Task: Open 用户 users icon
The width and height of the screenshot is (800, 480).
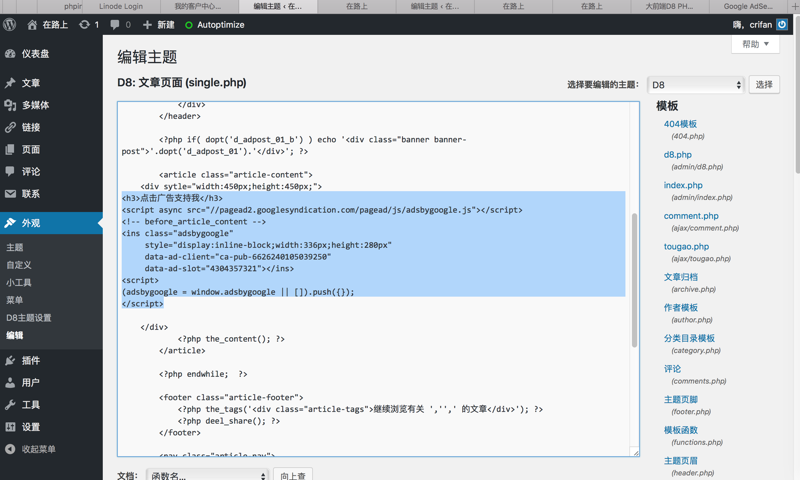Action: (10, 383)
